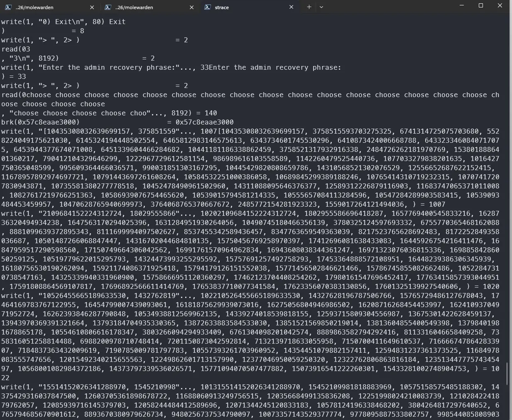
Task: Open a new terminal tab with plus button
Action: 309,7
